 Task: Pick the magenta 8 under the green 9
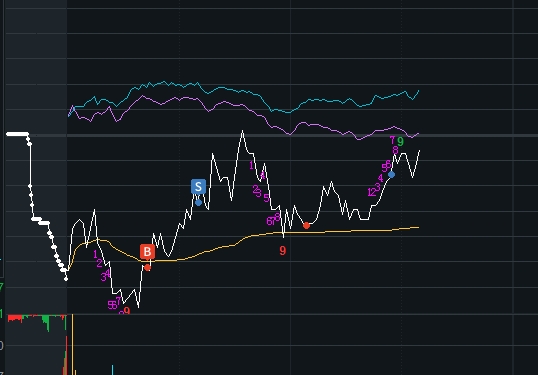[x=395, y=150]
